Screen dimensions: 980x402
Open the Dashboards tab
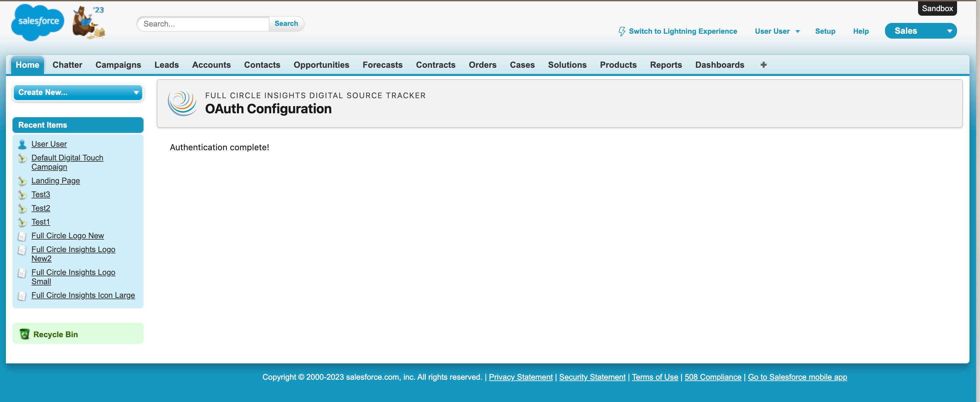(720, 65)
